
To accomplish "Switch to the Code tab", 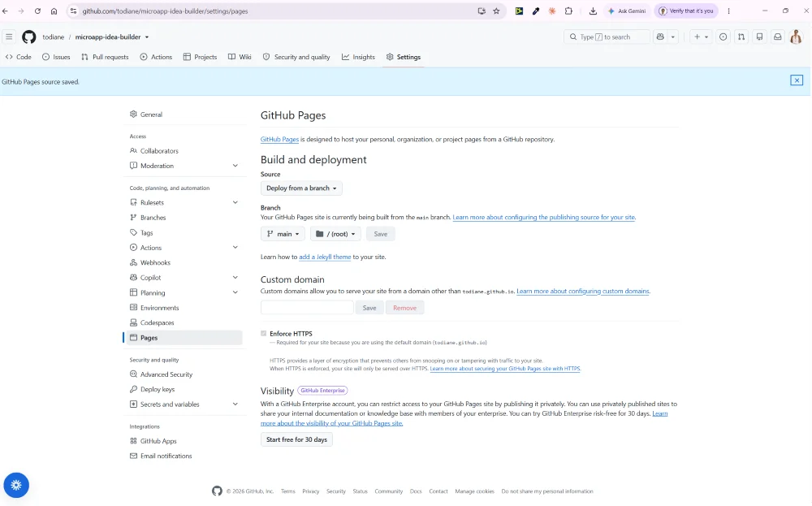I will click(x=18, y=57).
